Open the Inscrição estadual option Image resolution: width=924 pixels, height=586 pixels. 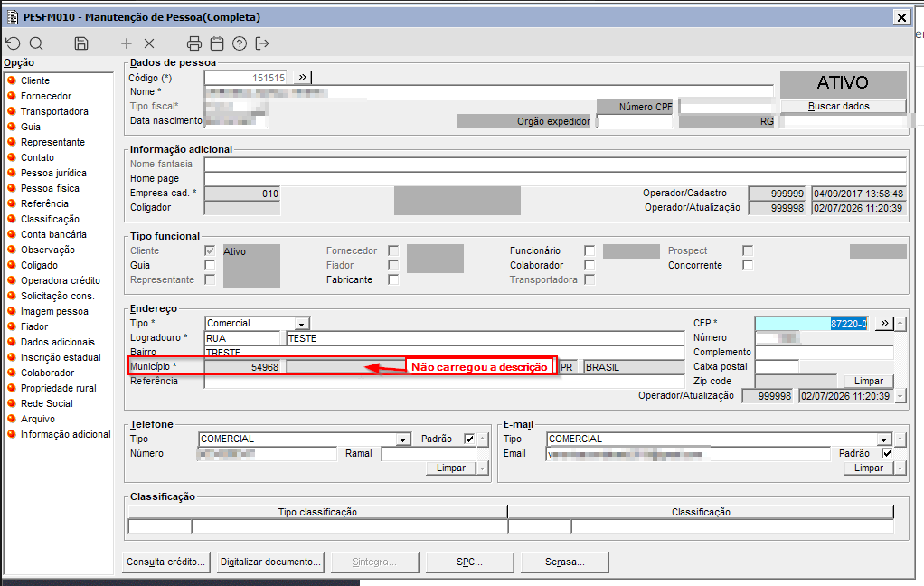[61, 357]
